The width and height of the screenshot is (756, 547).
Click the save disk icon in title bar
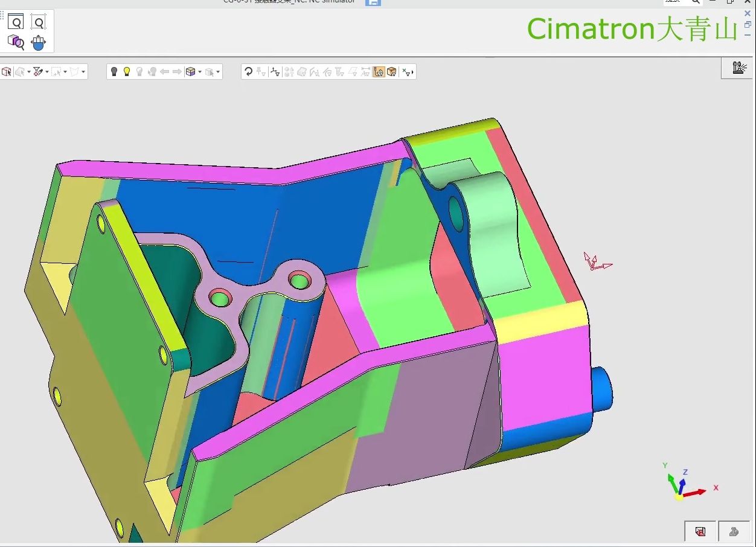coord(373,2)
